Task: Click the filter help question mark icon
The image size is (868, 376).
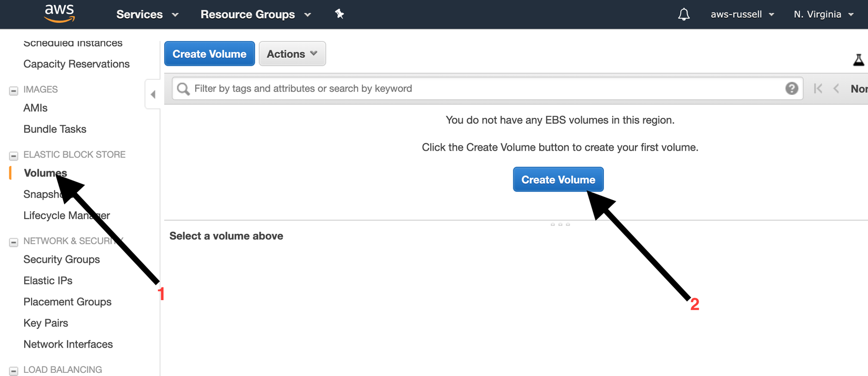Action: [792, 88]
